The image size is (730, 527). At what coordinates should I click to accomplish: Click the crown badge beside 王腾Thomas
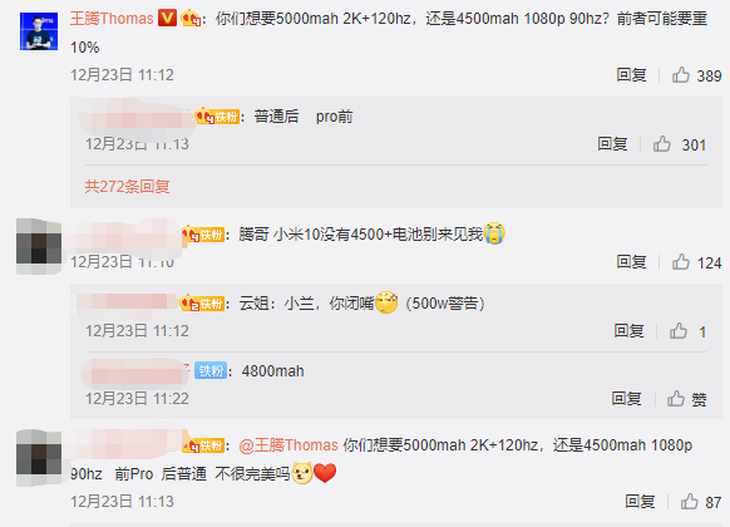click(191, 19)
